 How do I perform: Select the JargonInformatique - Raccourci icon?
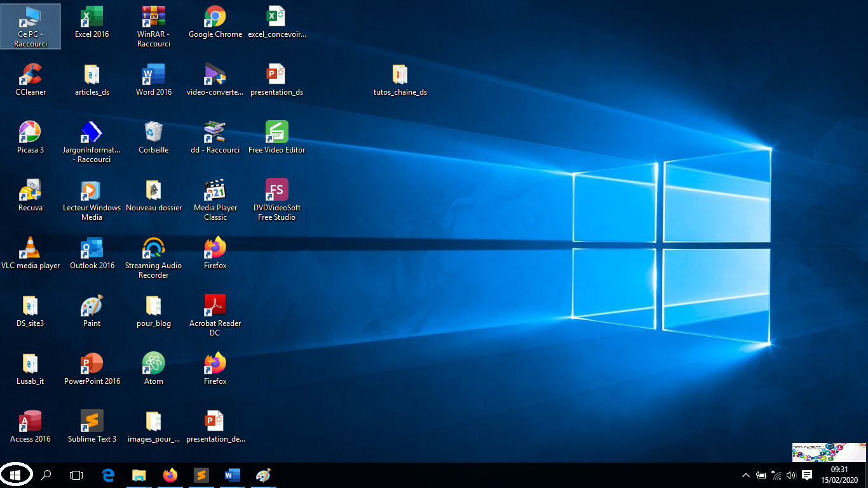pyautogui.click(x=92, y=142)
